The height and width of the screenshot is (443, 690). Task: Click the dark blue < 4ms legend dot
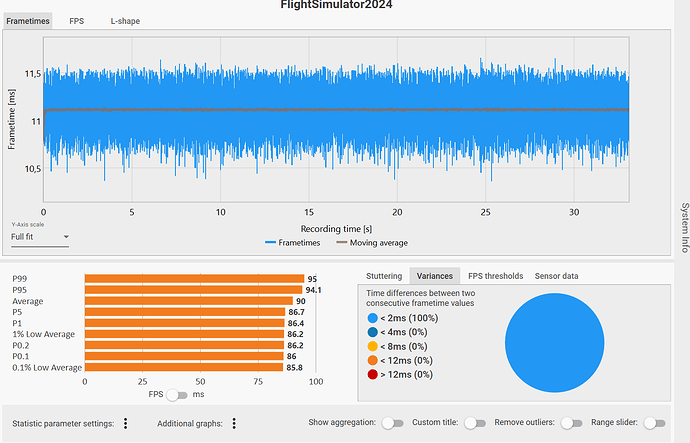(372, 331)
